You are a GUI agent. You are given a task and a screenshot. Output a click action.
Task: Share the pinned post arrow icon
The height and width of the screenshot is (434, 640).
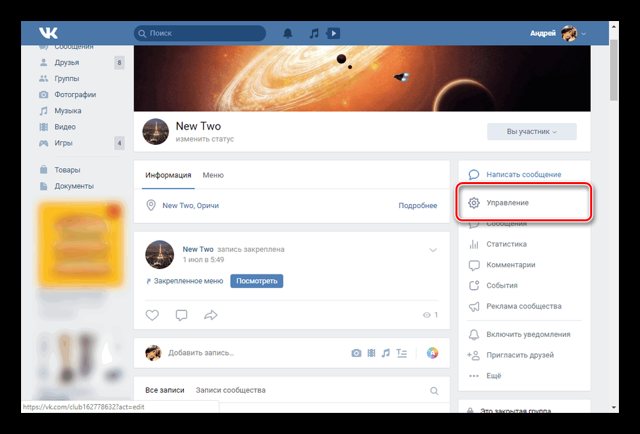coord(211,315)
